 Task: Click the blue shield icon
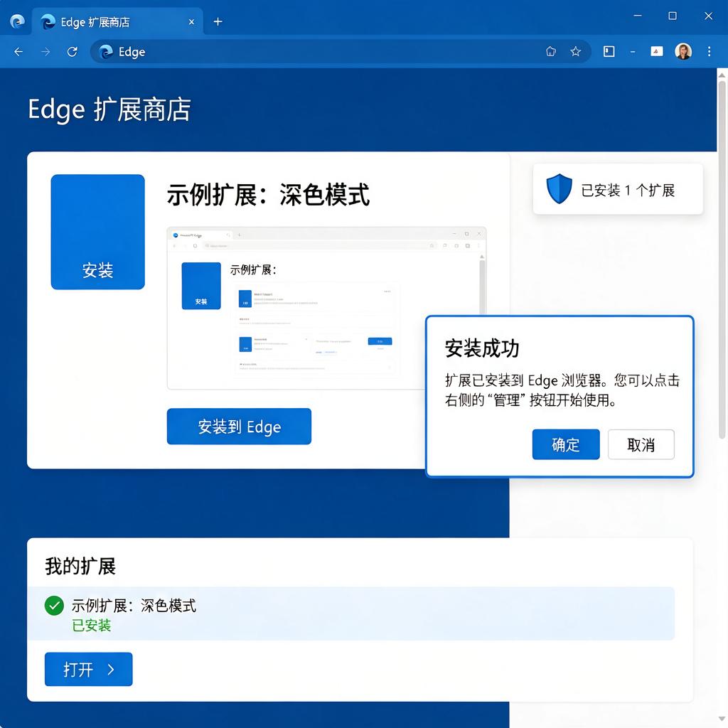pyautogui.click(x=559, y=189)
